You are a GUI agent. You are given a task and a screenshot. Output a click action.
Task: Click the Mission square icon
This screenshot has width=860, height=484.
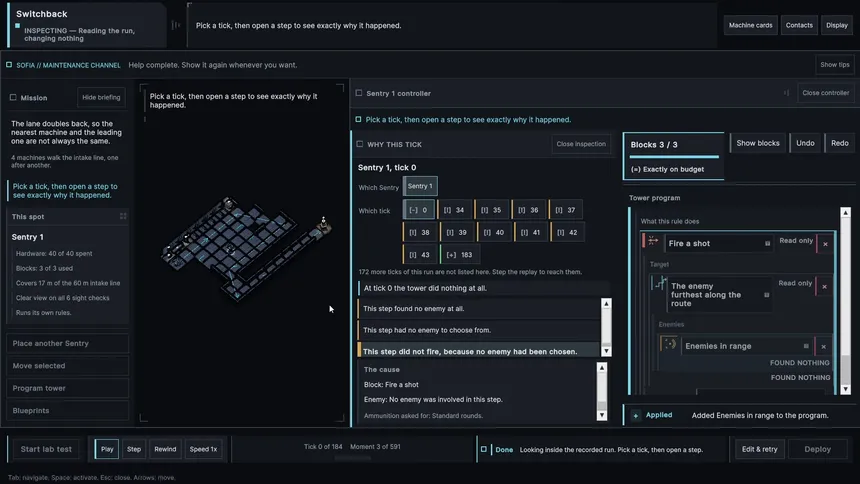coord(13,98)
